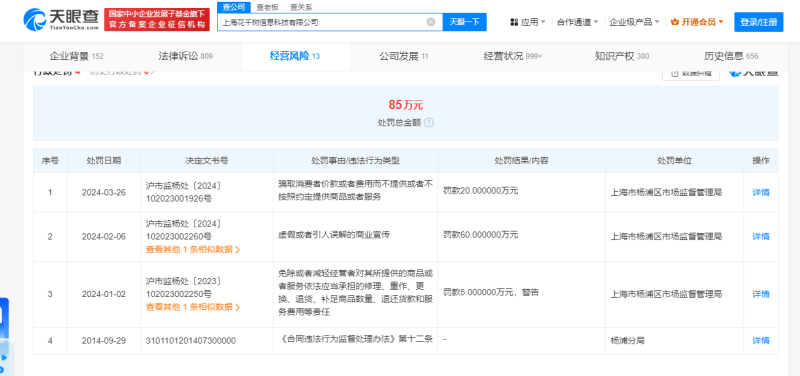The image size is (800, 376).
Task: Expand the 企业级产品 dropdown
Action: pos(635,22)
